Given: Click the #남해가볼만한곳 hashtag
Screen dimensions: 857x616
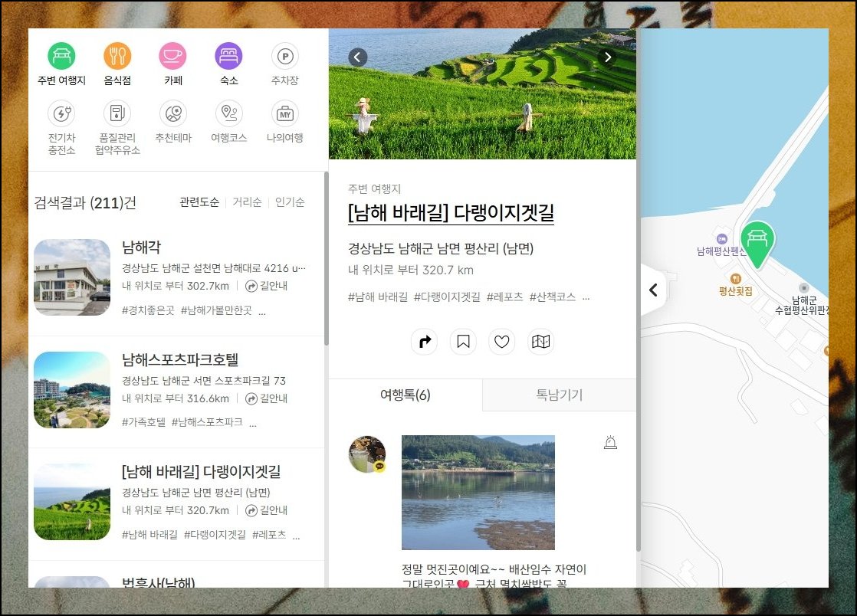Looking at the screenshot, I should (x=216, y=310).
